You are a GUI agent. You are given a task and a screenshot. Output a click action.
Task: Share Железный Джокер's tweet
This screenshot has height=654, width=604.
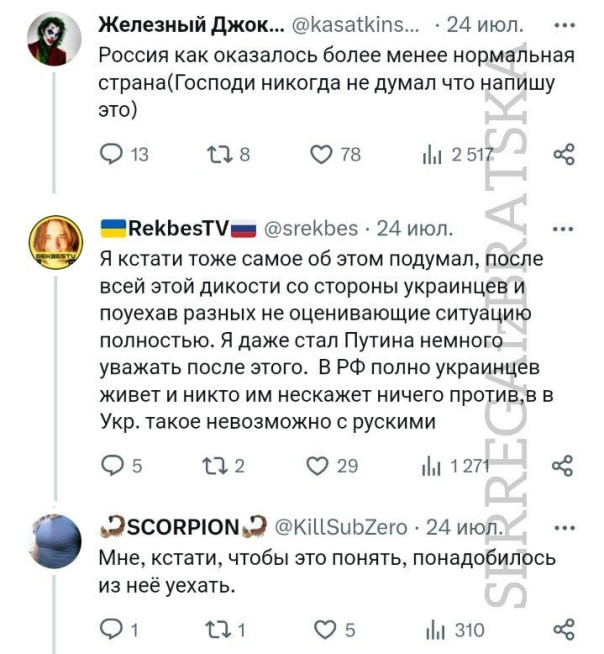(564, 154)
